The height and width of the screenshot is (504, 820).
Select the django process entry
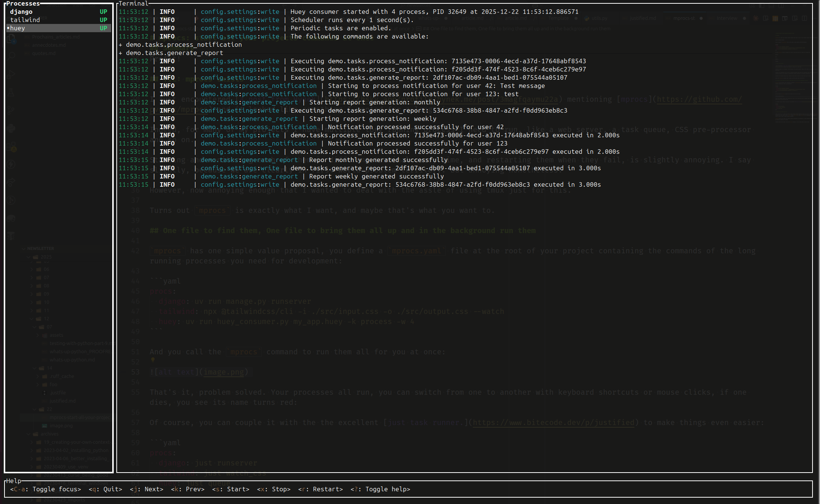[21, 12]
